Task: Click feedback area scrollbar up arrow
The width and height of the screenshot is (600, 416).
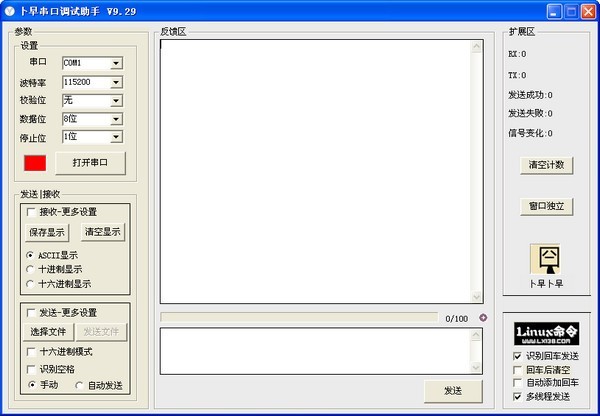Action: pyautogui.click(x=476, y=47)
